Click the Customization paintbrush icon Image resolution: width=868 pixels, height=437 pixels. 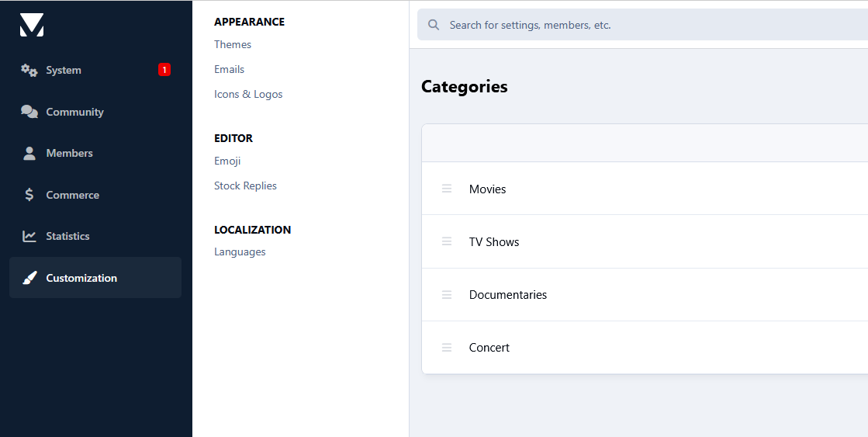(29, 278)
